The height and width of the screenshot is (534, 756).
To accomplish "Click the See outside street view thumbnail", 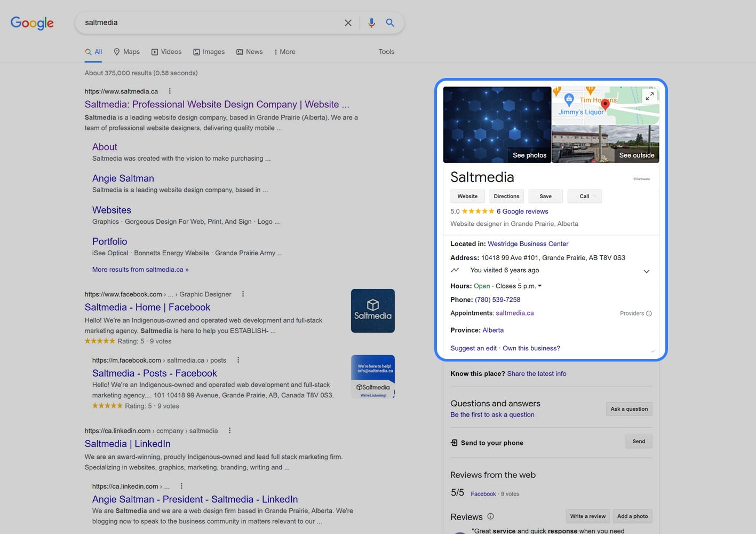I will 606,144.
